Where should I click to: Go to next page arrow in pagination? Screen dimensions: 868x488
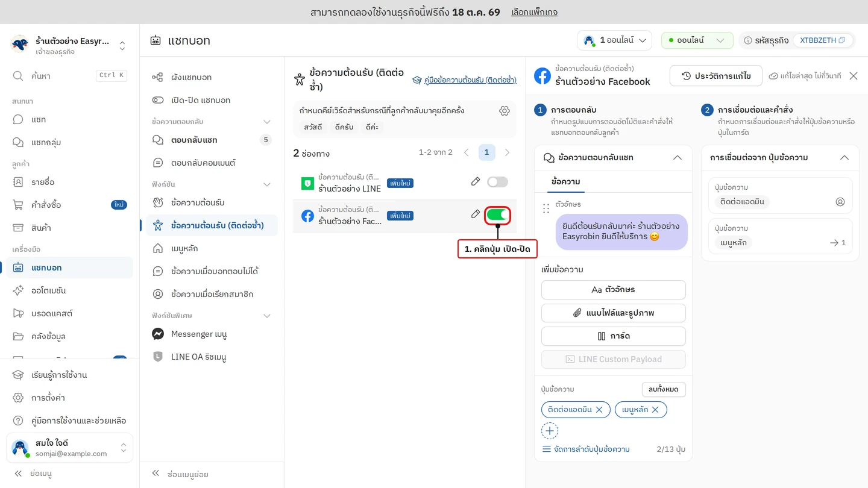tap(507, 152)
